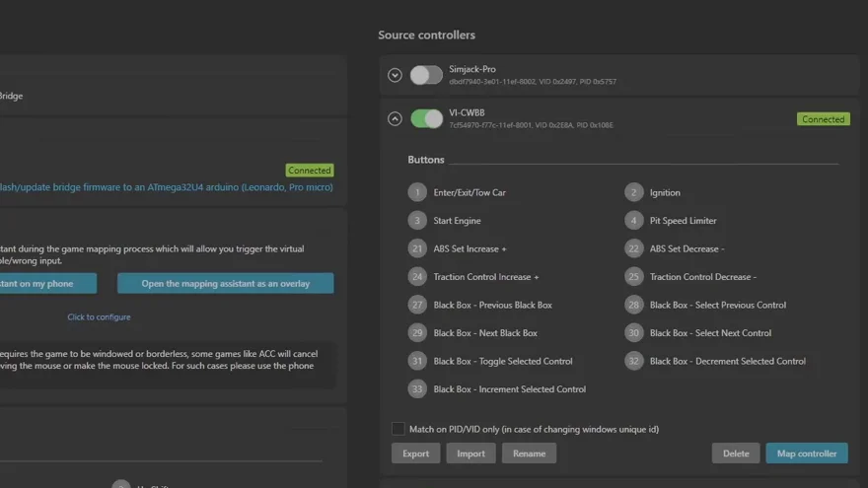
Task: Open flash/update bridge firmware link
Action: (166, 187)
